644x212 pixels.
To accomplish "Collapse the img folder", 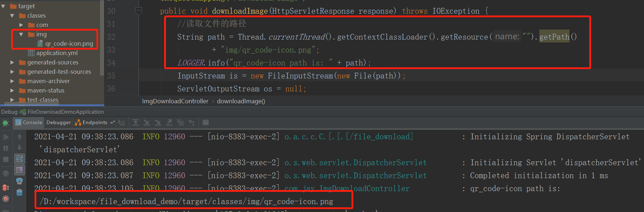I will click(21, 34).
